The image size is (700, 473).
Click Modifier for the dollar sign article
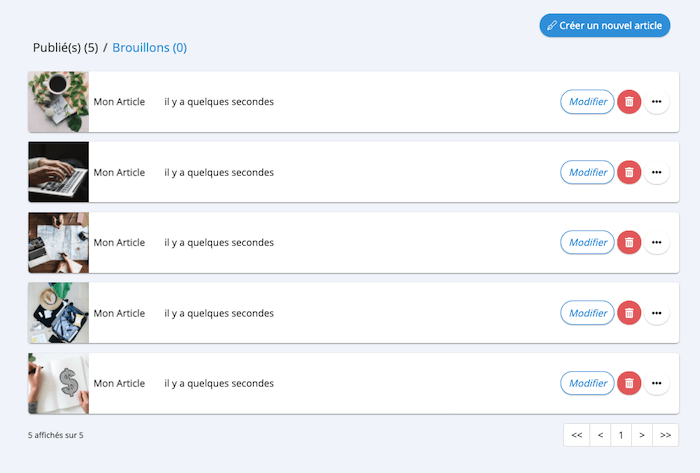[587, 383]
